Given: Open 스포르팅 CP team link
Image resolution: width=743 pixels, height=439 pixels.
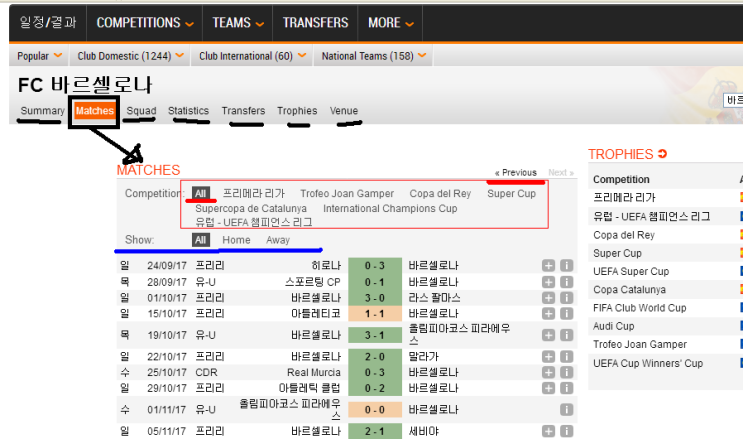Looking at the screenshot, I should 313,282.
